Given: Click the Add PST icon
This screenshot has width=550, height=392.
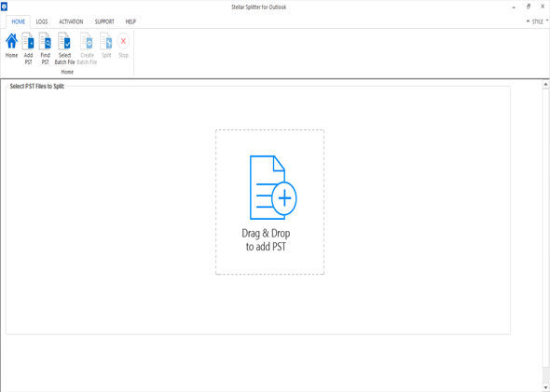Looking at the screenshot, I should coord(28,41).
